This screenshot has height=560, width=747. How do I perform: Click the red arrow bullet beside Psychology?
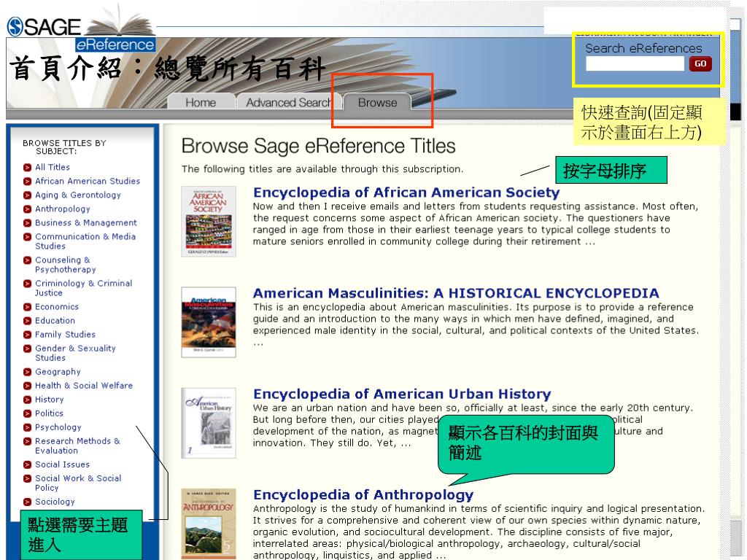tap(27, 427)
